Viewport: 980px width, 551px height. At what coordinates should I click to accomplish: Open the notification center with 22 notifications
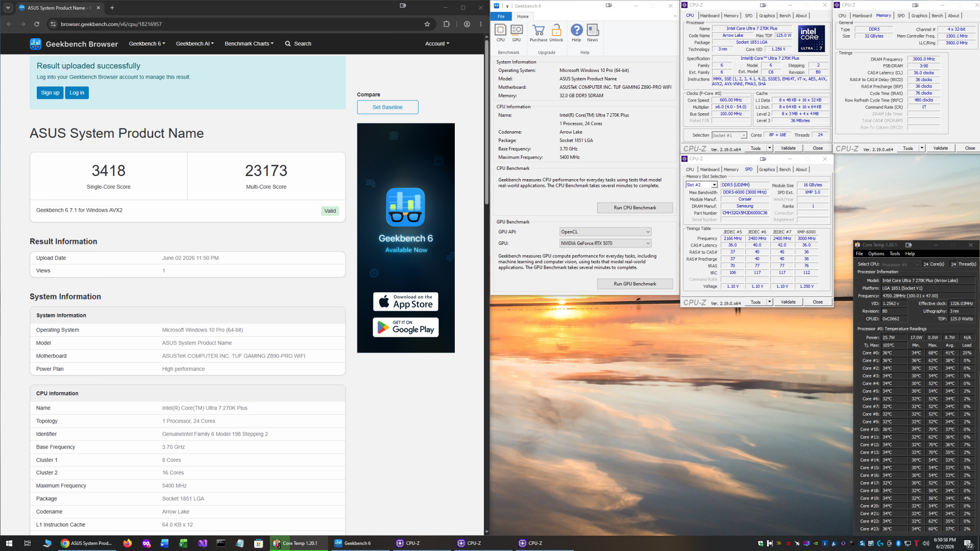click(x=968, y=543)
